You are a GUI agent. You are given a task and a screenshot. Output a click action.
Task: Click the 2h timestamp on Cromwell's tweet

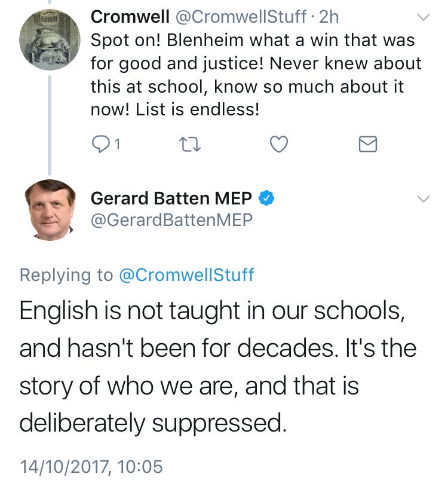tap(328, 17)
